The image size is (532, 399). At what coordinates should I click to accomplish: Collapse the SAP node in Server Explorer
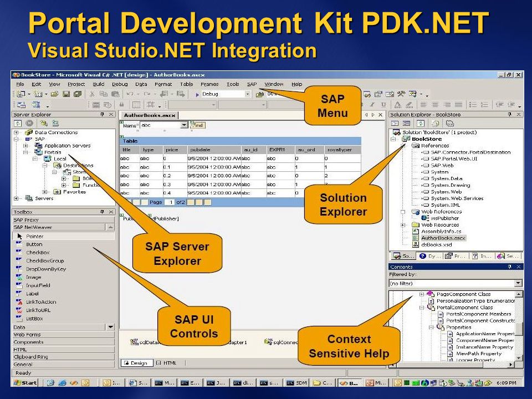tap(16, 139)
